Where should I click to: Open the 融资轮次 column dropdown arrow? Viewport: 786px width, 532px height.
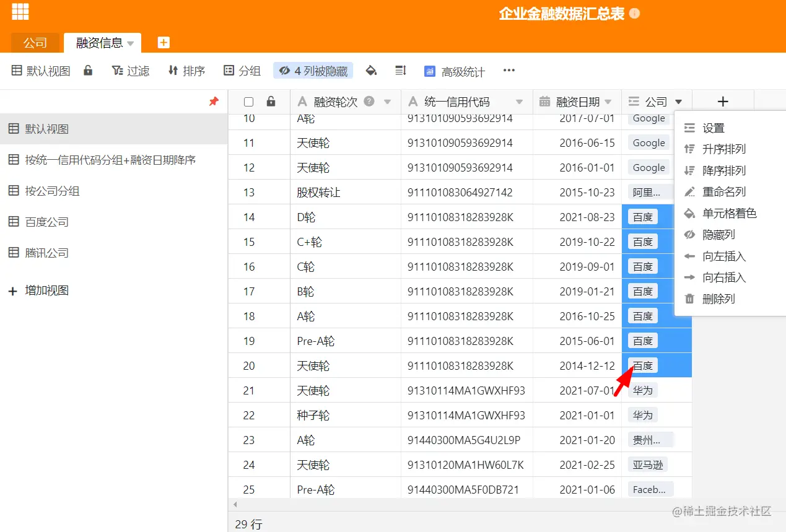[x=388, y=102]
